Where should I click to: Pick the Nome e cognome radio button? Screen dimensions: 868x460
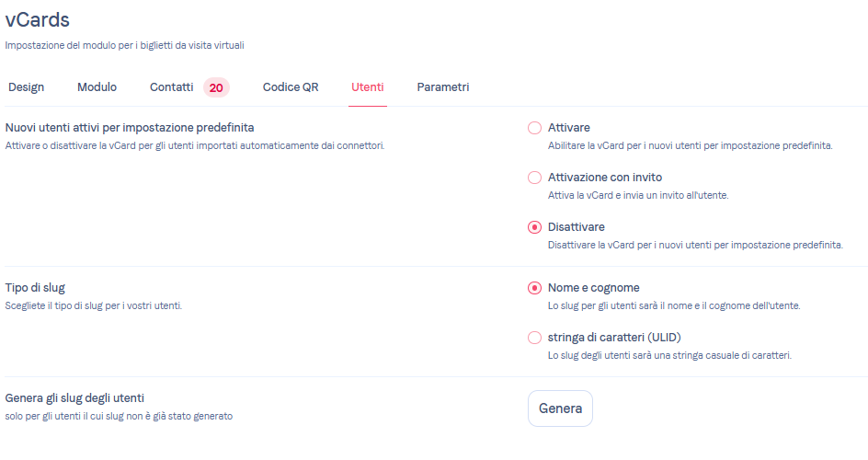click(x=534, y=288)
